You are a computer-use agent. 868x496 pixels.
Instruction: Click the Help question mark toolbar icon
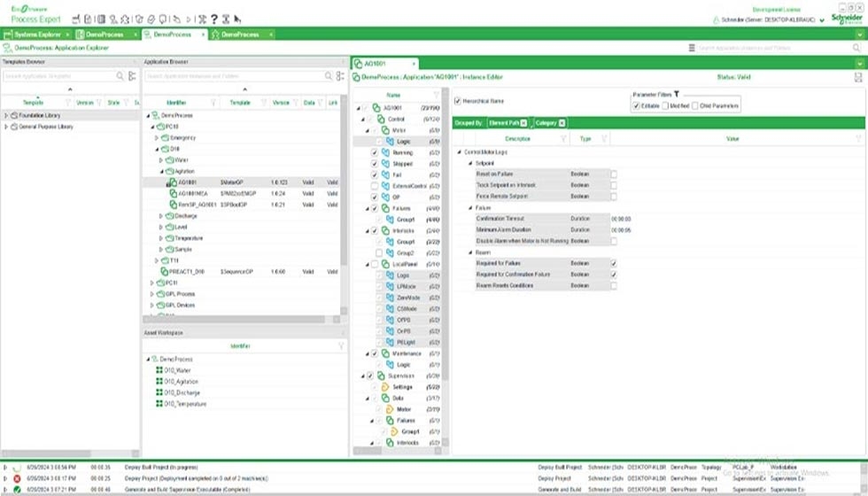point(213,18)
